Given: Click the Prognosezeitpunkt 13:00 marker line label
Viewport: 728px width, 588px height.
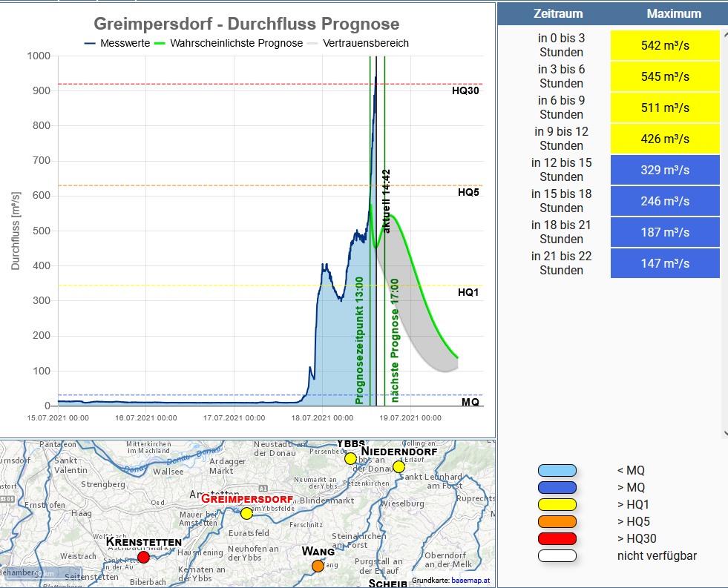Looking at the screenshot, I should (x=360, y=340).
